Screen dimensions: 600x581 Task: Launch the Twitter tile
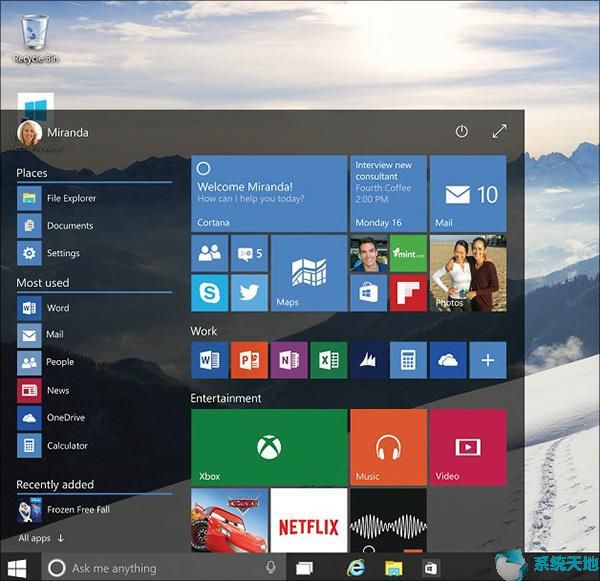tap(249, 293)
